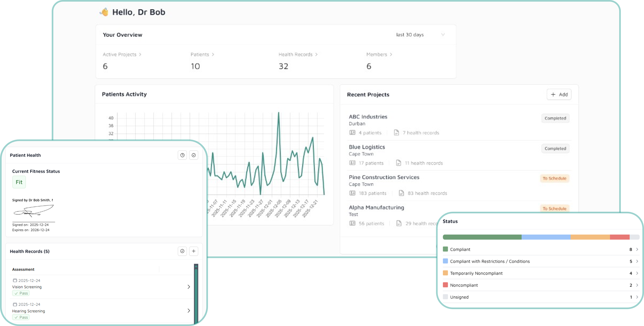
Task: Toggle the Fit fitness status badge
Action: tap(19, 182)
